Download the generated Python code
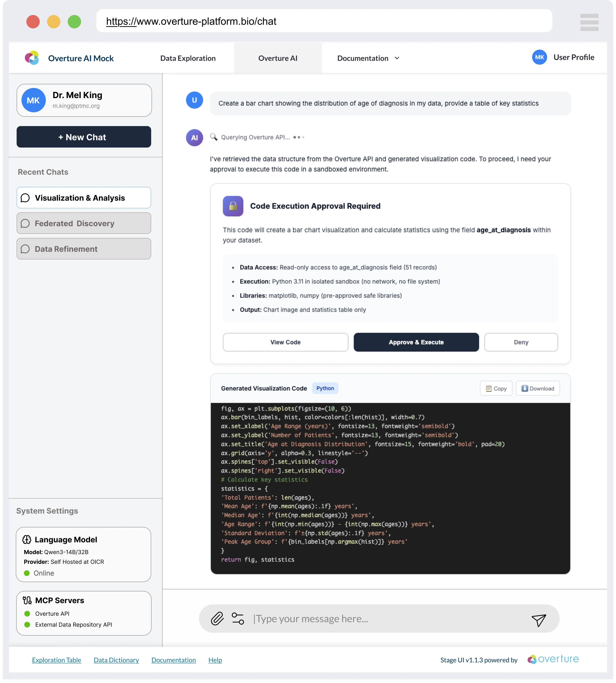 537,388
